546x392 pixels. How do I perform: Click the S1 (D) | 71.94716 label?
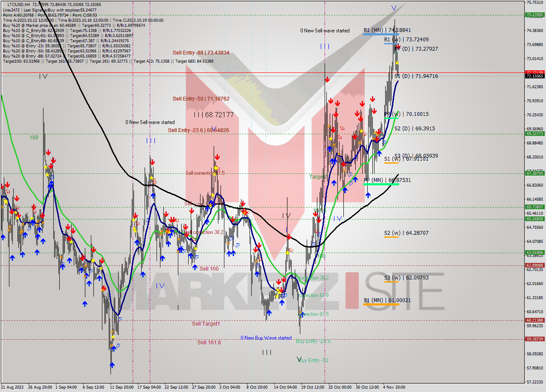point(416,76)
